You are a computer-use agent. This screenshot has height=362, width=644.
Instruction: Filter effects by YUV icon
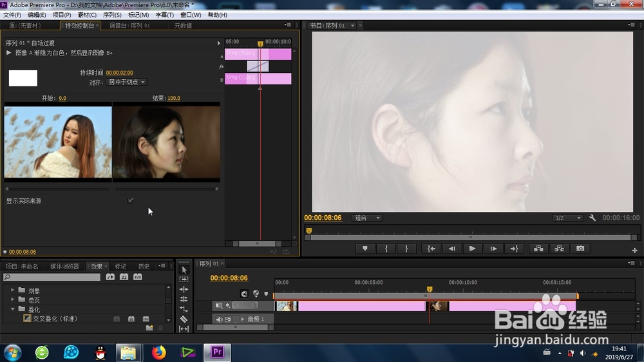pos(137,277)
